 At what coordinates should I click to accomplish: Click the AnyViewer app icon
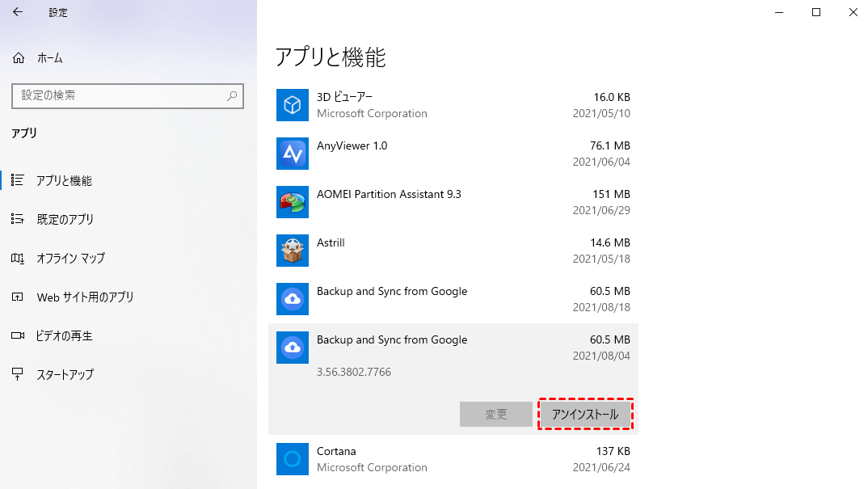click(293, 154)
